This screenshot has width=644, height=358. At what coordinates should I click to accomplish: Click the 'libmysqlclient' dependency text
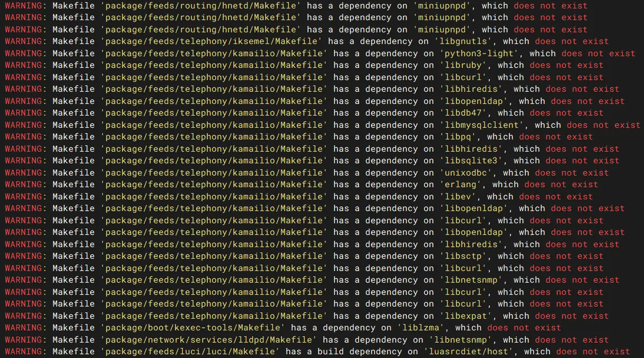tap(484, 125)
